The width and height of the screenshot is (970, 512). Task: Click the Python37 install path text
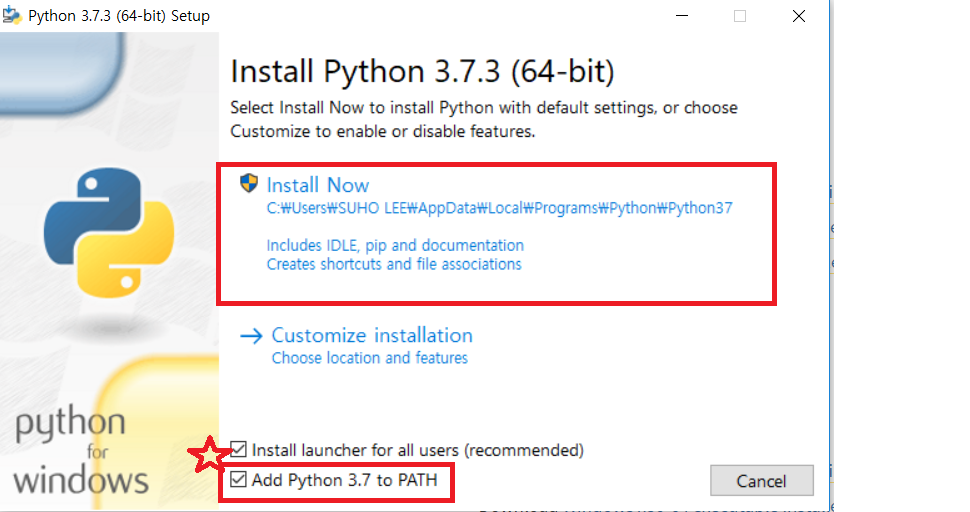click(499, 208)
